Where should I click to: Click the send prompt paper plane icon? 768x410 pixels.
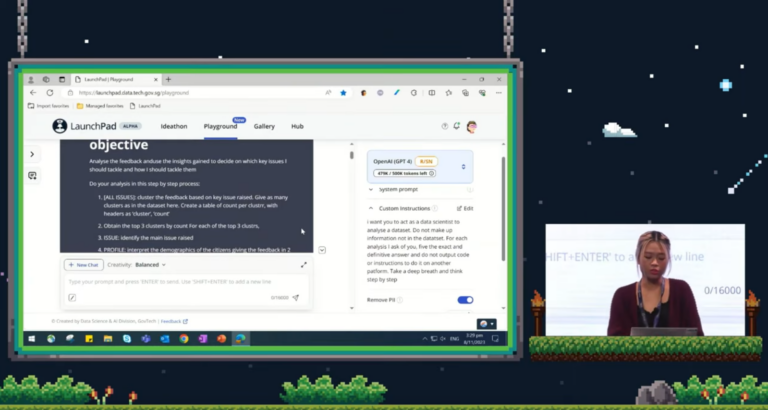296,298
